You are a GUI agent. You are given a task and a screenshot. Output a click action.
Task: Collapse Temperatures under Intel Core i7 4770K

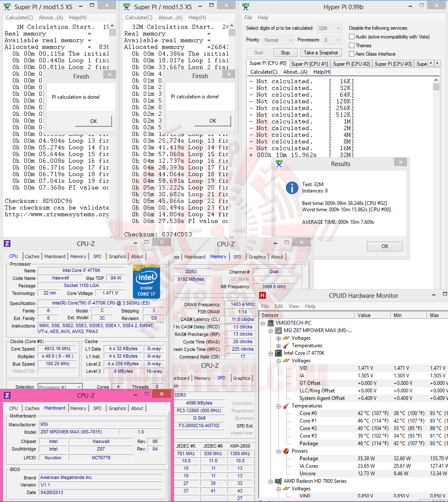pyautogui.click(x=278, y=406)
